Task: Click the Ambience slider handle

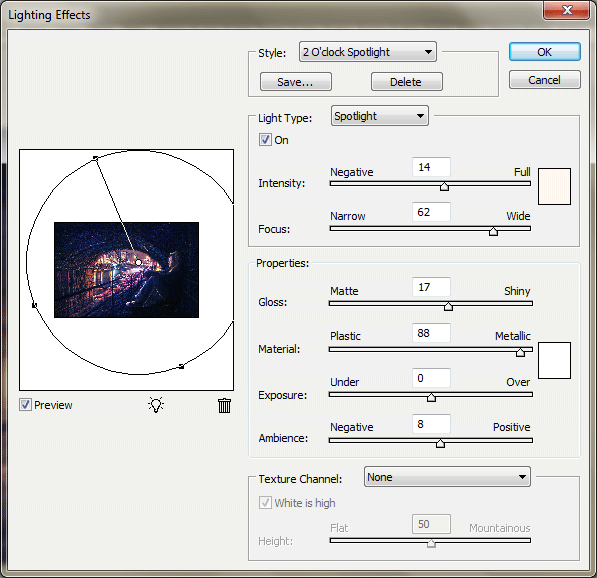Action: (x=441, y=443)
